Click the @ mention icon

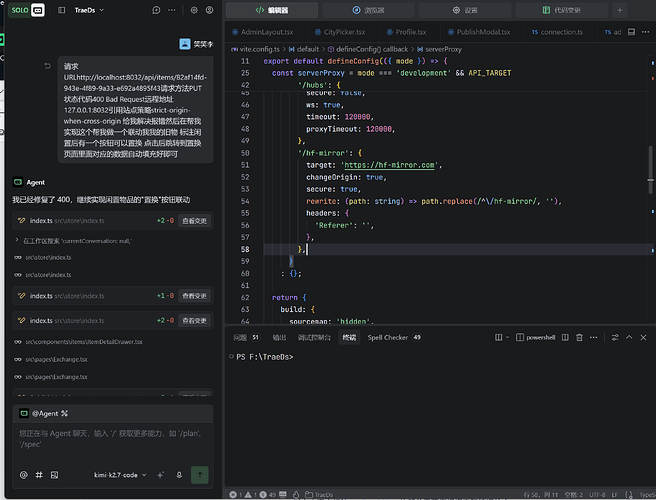[x=24, y=475]
